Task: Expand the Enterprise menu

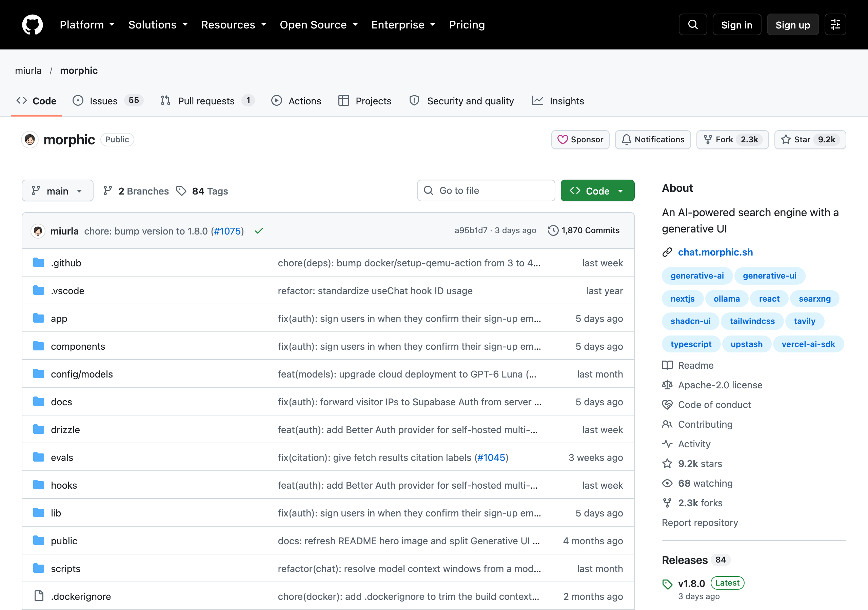Action: point(403,24)
